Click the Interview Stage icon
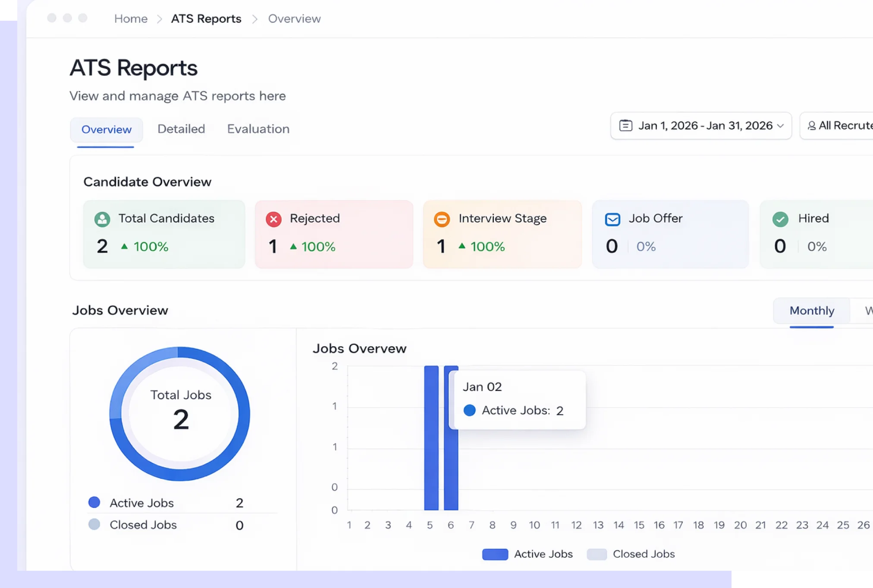Image resolution: width=873 pixels, height=588 pixels. tap(441, 219)
